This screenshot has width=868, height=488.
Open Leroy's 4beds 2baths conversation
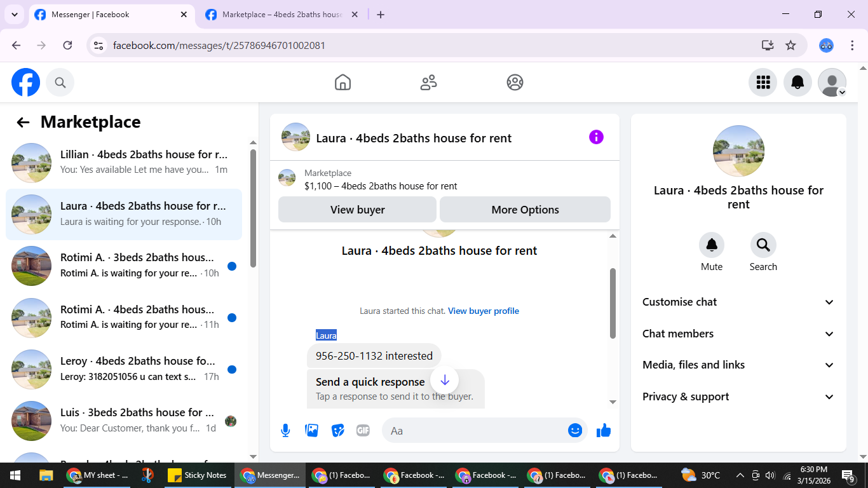tap(124, 369)
